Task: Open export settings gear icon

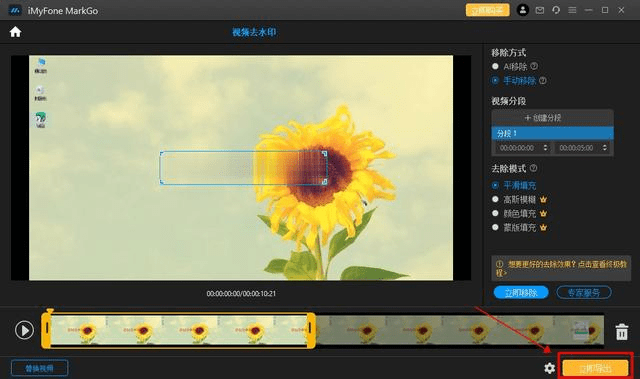Action: coord(549,368)
